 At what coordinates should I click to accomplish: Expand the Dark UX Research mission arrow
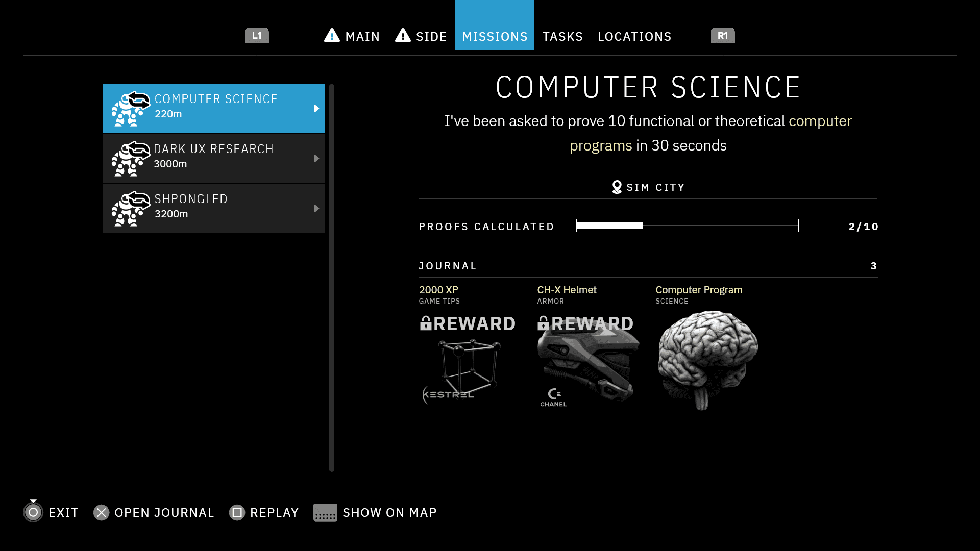316,159
